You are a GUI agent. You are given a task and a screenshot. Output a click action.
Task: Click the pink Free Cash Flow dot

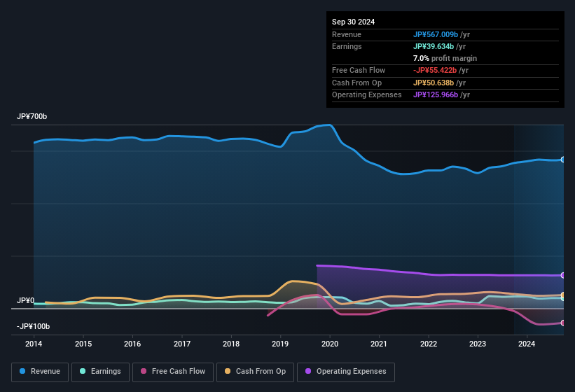[x=144, y=371]
